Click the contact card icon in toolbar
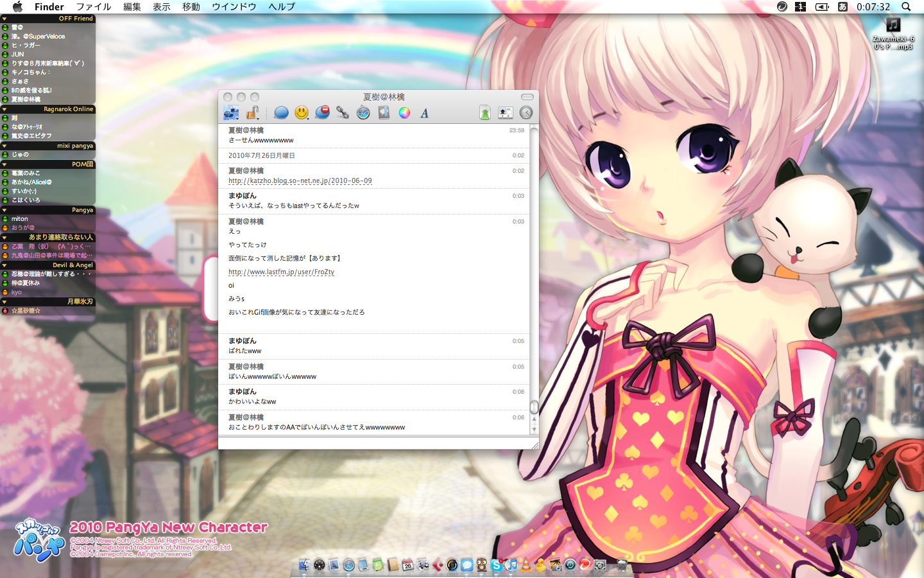This screenshot has width=924, height=578. (x=506, y=113)
